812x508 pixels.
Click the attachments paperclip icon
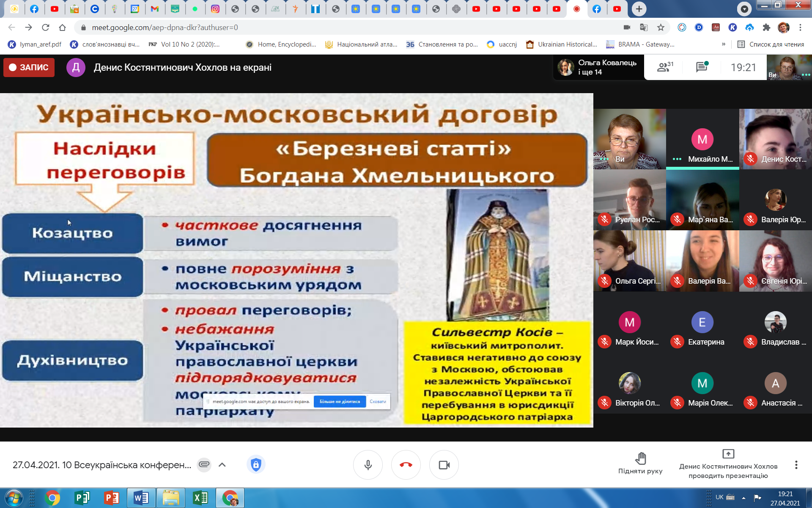[x=204, y=465]
